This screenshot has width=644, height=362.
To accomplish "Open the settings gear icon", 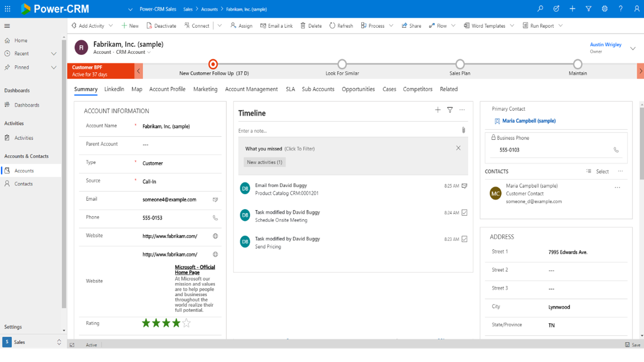I will click(605, 9).
